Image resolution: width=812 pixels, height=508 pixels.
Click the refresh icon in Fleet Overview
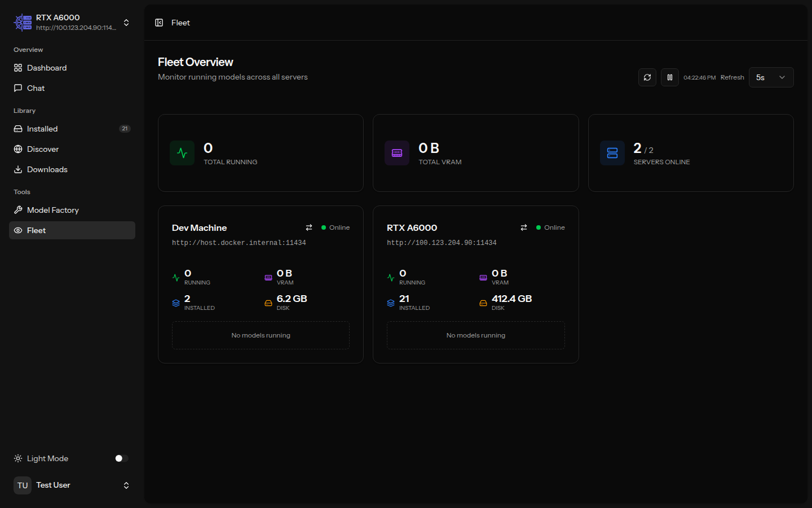point(647,77)
